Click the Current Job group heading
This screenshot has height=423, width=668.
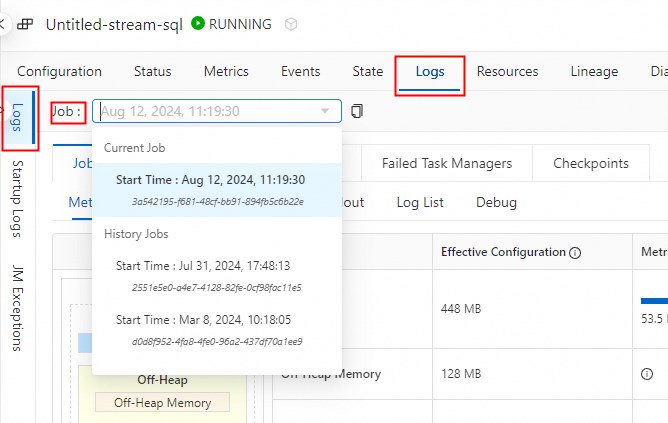(x=135, y=148)
